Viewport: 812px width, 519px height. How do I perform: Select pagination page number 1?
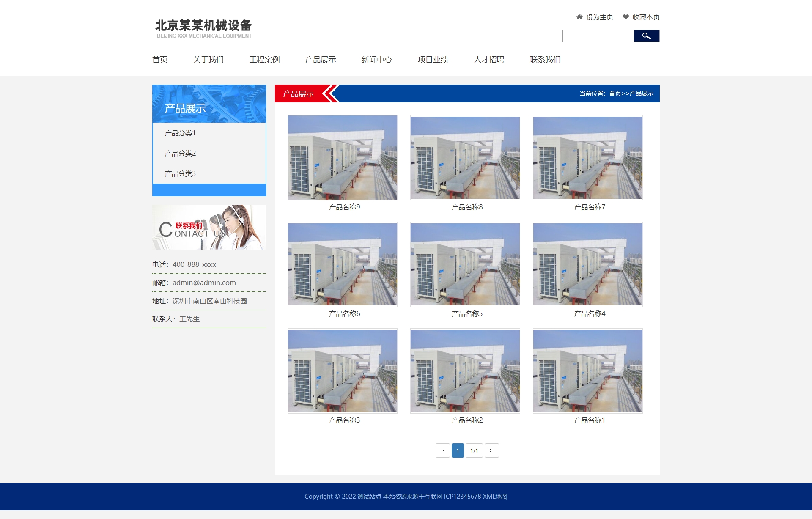click(458, 450)
